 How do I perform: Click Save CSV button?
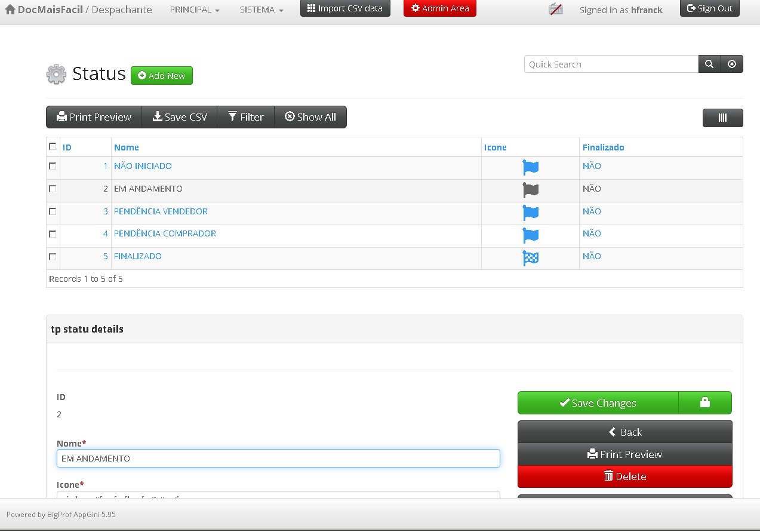[180, 117]
